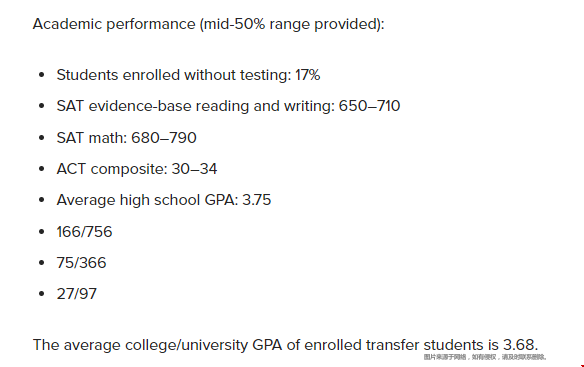Select the Students enrolled without testing line
584x367 pixels.
click(188, 75)
